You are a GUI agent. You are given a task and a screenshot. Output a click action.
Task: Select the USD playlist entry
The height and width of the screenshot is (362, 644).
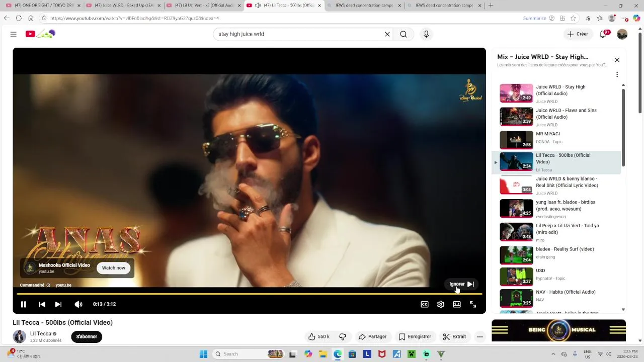pyautogui.click(x=556, y=277)
